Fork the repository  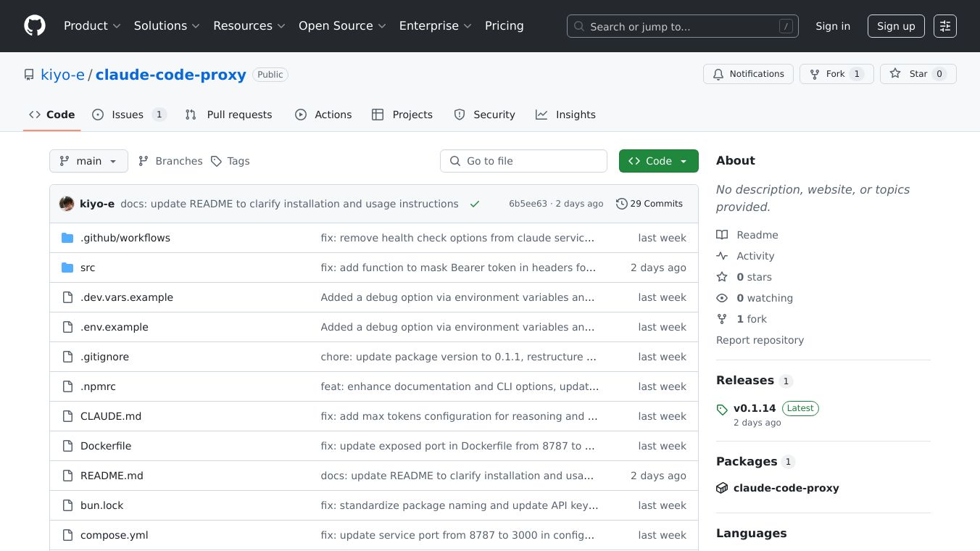tap(836, 74)
